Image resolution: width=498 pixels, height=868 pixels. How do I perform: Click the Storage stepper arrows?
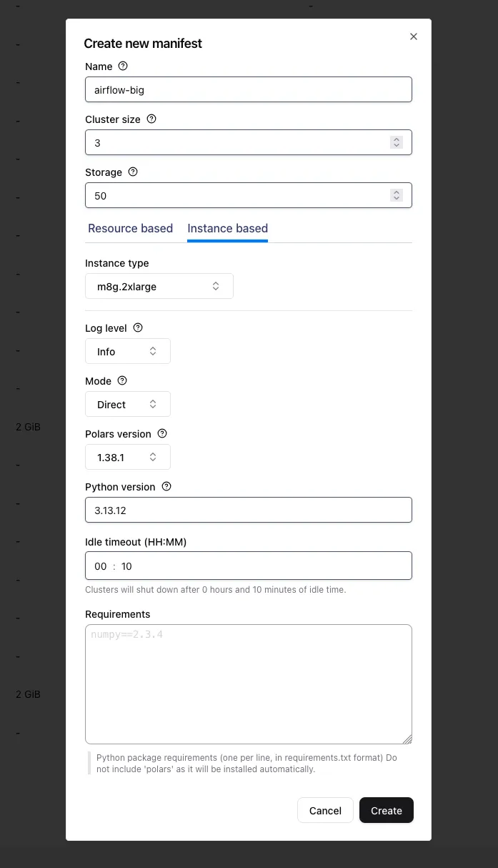397,195
